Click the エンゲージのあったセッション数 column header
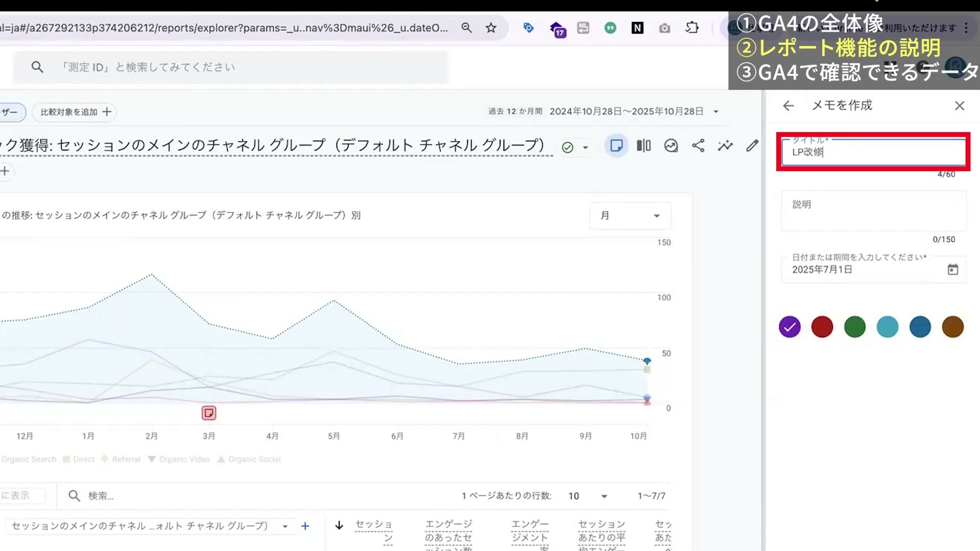The width and height of the screenshot is (980, 551). [449, 535]
